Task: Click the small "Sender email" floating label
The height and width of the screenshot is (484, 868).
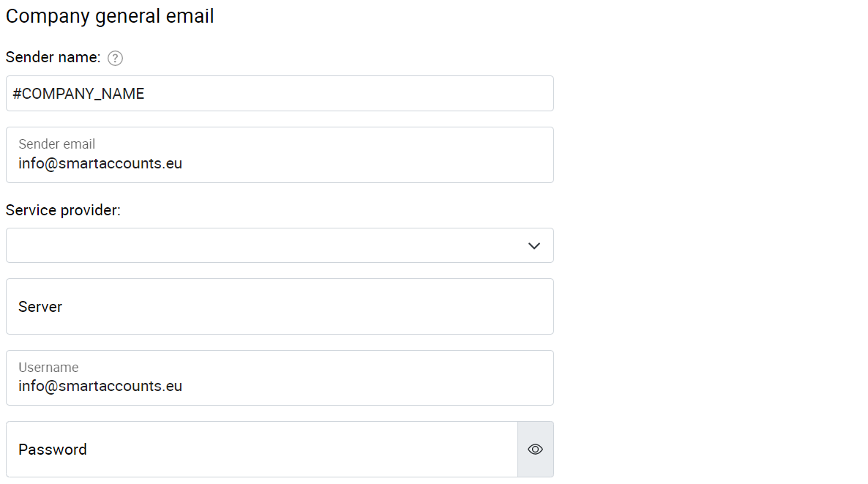Action: [x=57, y=144]
